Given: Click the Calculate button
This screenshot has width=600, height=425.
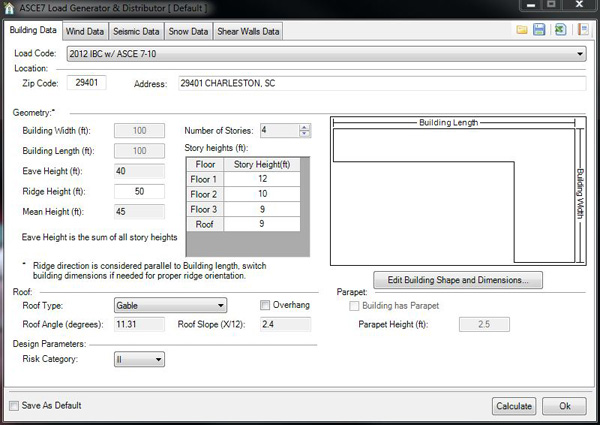Looking at the screenshot, I should pyautogui.click(x=514, y=406).
